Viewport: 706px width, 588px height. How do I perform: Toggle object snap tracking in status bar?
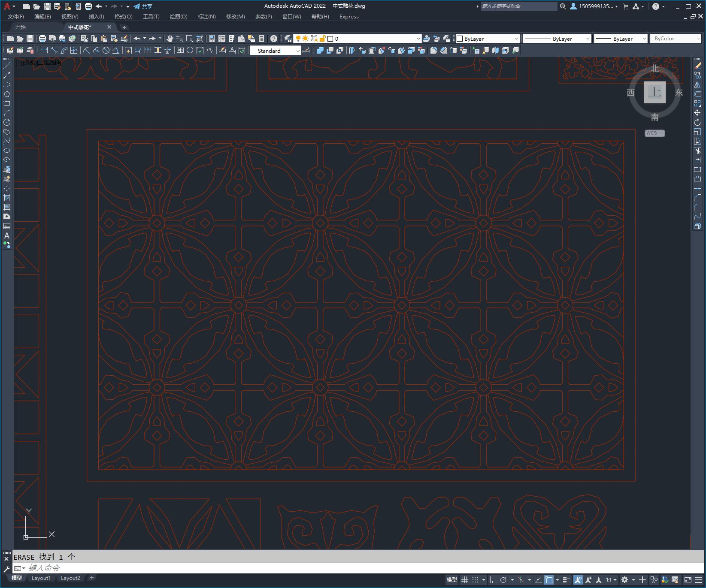539,580
